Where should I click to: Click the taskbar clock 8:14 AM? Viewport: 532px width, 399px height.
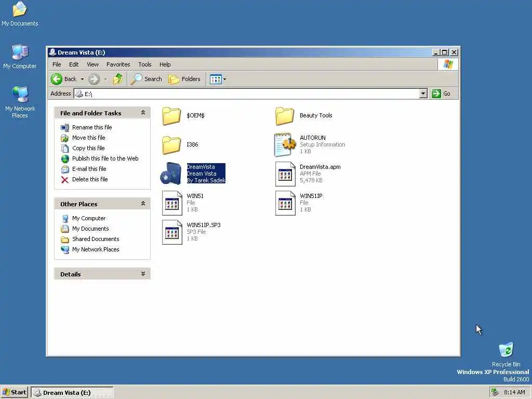coord(514,393)
